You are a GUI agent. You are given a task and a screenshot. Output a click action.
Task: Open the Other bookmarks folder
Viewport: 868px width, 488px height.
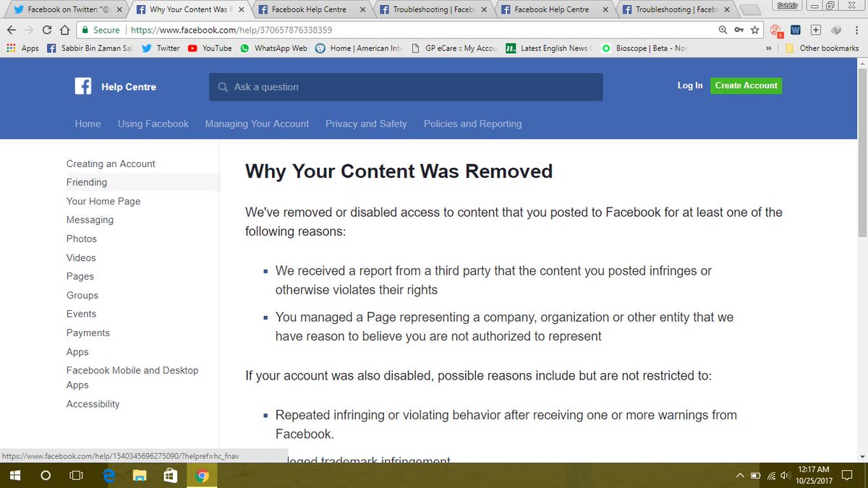(x=821, y=48)
